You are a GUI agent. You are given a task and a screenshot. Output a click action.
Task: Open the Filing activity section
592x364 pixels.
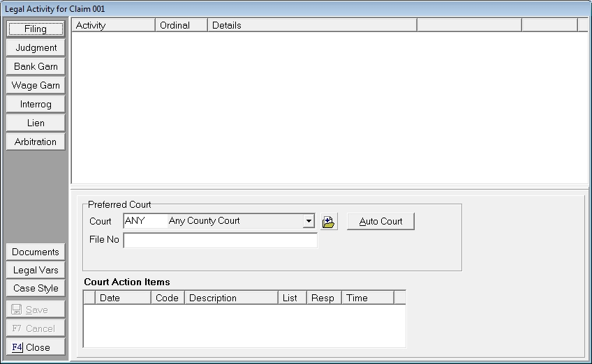(x=36, y=29)
